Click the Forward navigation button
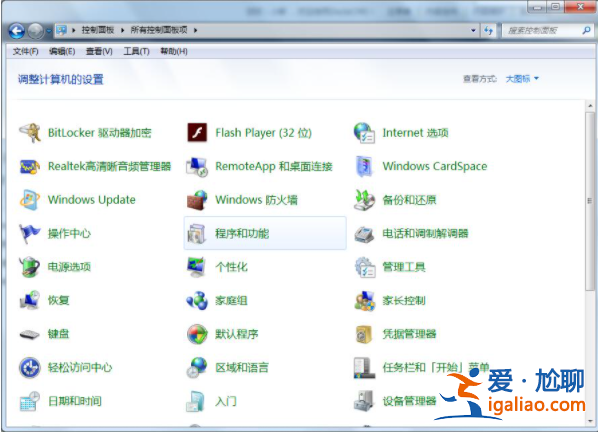598x432 pixels. (x=36, y=31)
